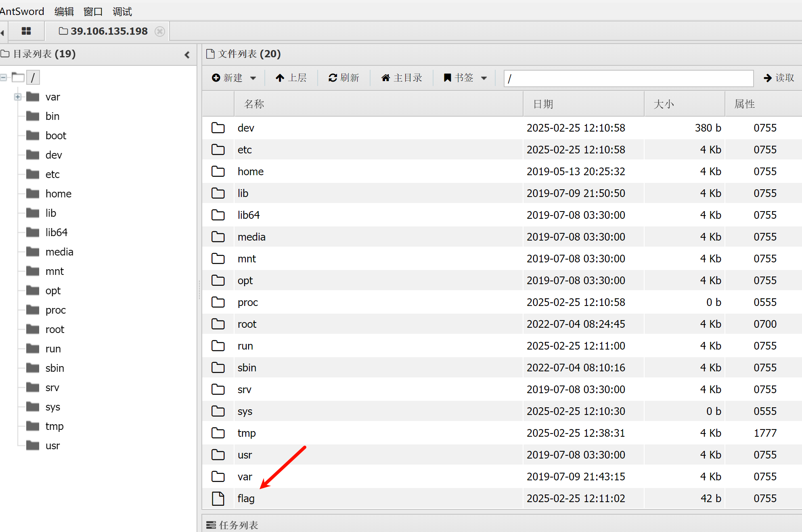Screen dimensions: 802x532
Task: Sort by the 日期 column header
Action: click(x=584, y=104)
